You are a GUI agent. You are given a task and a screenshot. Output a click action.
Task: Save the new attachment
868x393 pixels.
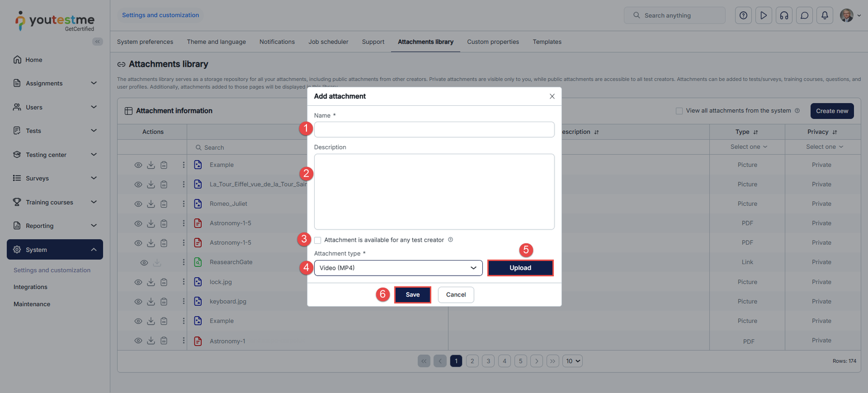pyautogui.click(x=413, y=295)
